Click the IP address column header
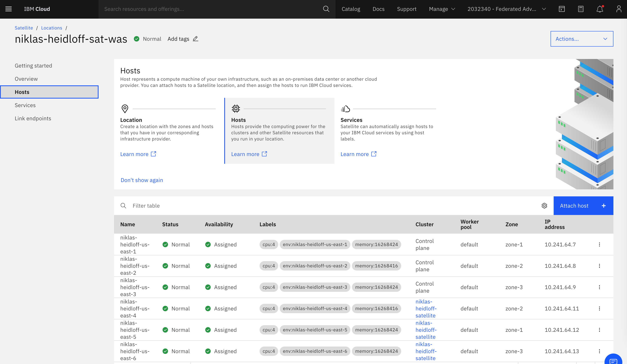Viewport: 627px width, 364px height. point(555,224)
